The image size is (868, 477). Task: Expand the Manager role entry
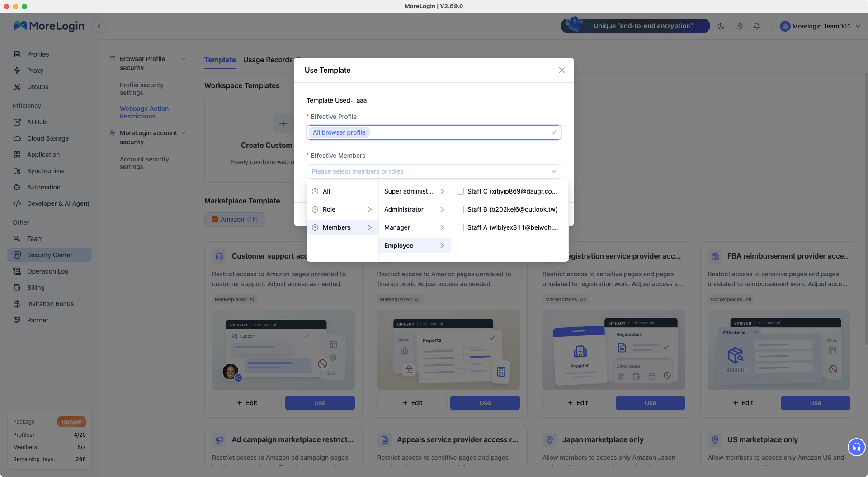click(415, 227)
